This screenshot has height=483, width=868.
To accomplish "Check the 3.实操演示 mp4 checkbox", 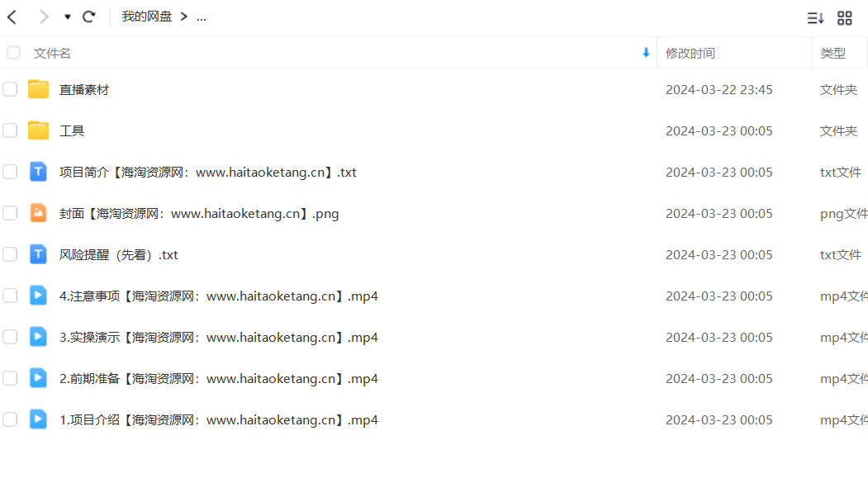I will [x=10, y=337].
